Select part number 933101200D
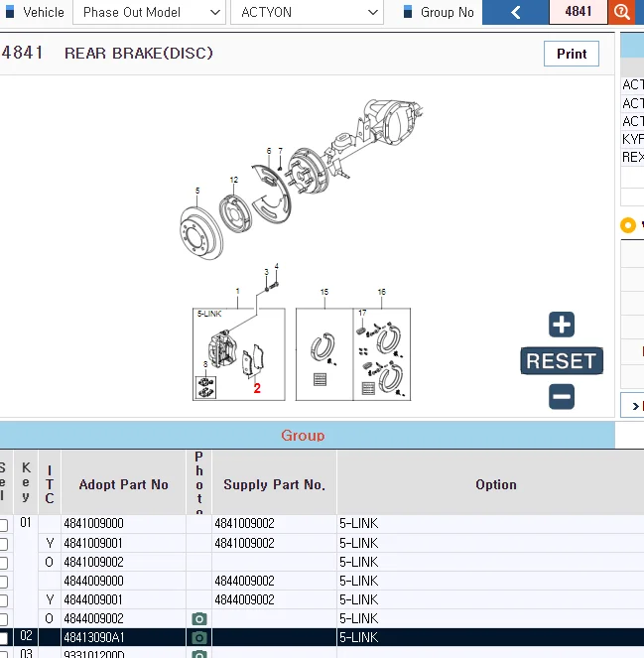The image size is (644, 658). pos(94,654)
